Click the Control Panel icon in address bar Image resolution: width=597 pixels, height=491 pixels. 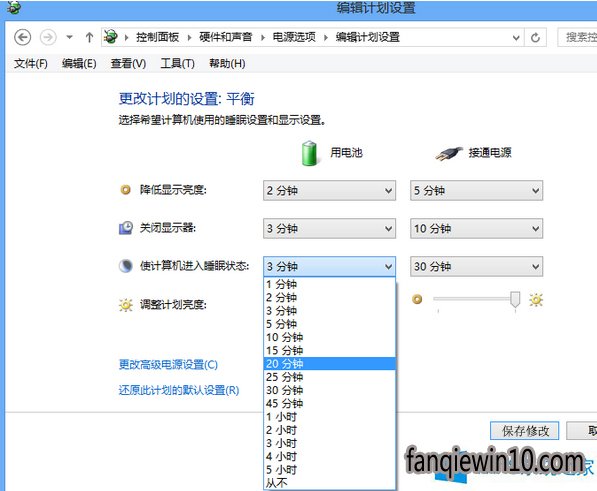point(111,37)
